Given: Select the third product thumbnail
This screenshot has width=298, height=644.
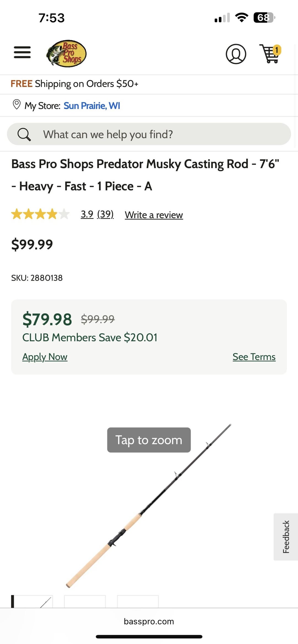Looking at the screenshot, I should tap(138, 602).
